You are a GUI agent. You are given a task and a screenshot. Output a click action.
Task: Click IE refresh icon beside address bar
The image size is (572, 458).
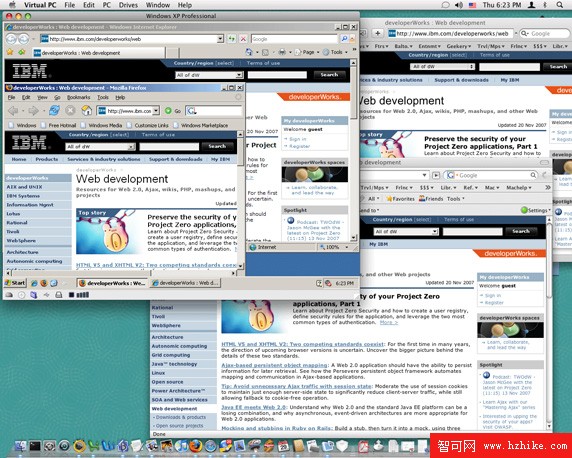pyautogui.click(x=231, y=39)
